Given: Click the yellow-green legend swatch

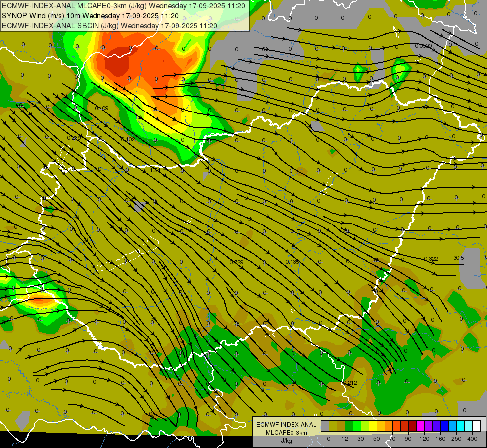Looking at the screenshot, I should [365, 426].
